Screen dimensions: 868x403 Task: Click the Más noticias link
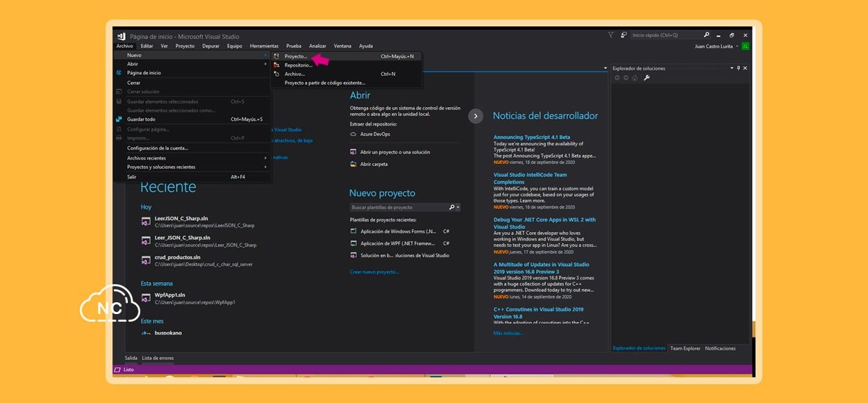coord(508,333)
